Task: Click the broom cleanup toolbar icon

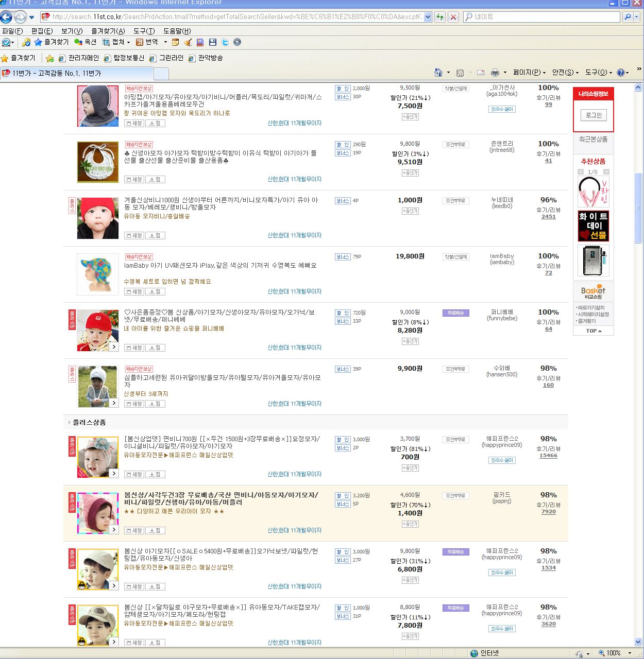Action: tap(188, 42)
